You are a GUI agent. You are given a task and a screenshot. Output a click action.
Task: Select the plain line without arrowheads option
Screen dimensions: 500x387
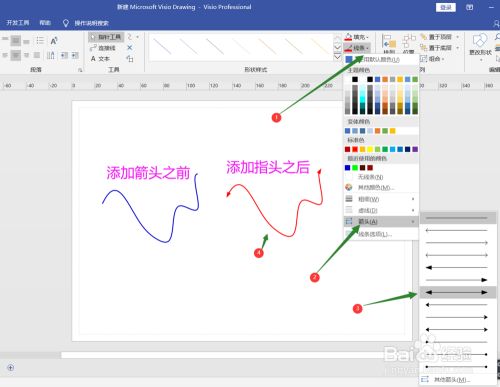(457, 218)
